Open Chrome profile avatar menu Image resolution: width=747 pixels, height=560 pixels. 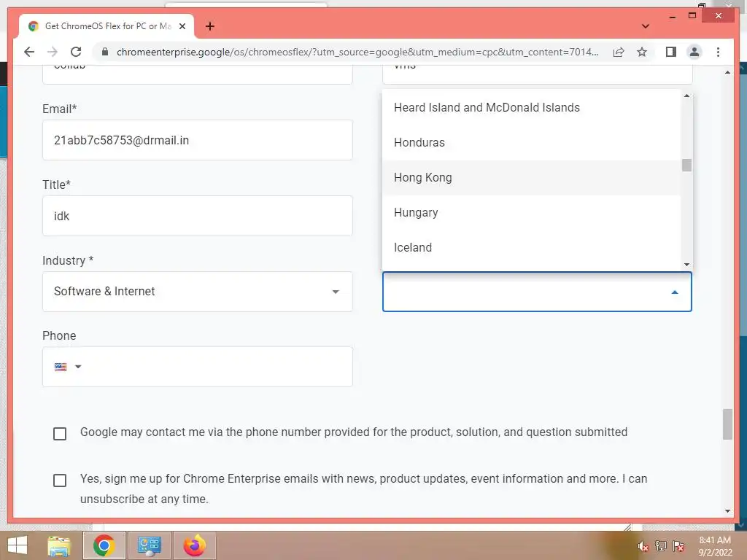click(x=694, y=52)
